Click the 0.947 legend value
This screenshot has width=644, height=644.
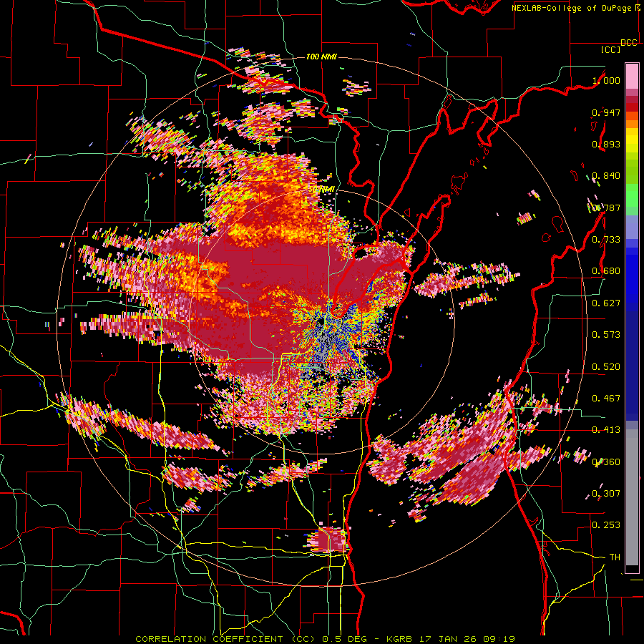(x=606, y=112)
